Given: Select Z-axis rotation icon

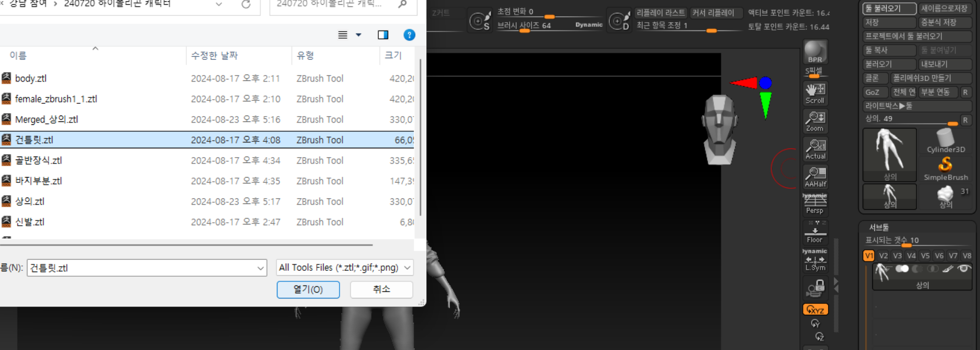Looking at the screenshot, I should click(819, 337).
